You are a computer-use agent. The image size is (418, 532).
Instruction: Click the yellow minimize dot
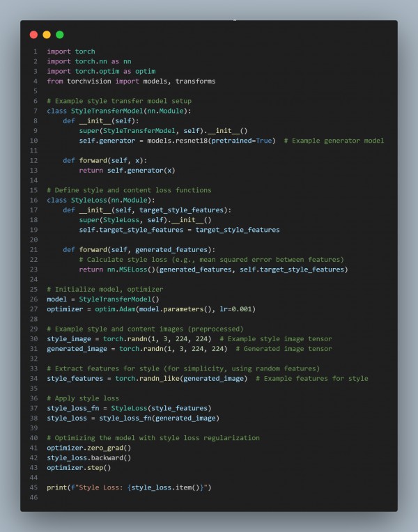pos(47,35)
